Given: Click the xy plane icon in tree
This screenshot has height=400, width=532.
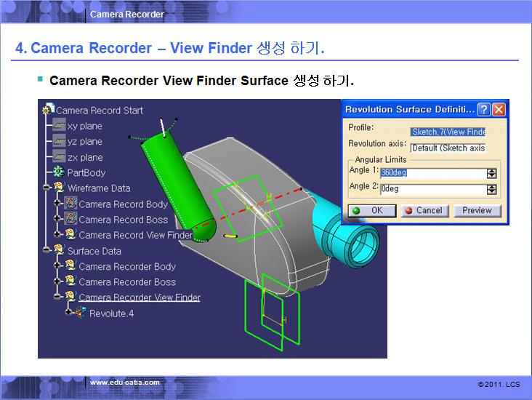Looking at the screenshot, I should (60, 126).
